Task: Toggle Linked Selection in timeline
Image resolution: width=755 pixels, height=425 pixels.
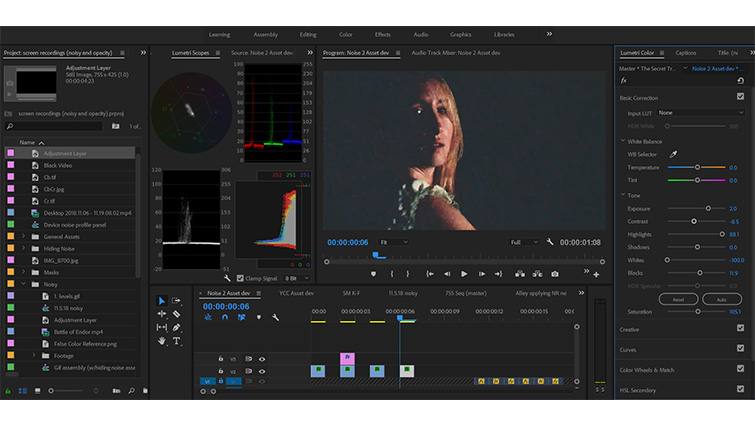Action: pos(241,317)
